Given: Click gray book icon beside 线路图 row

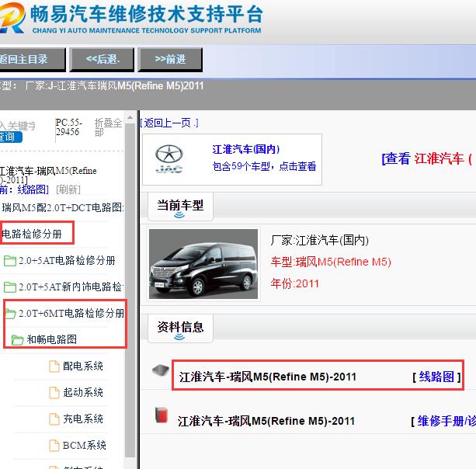Looking at the screenshot, I should coord(161,370).
